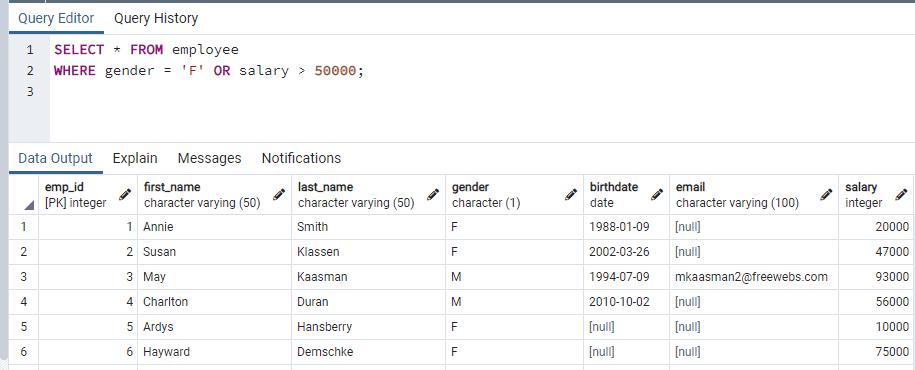Viewport: 915px width, 370px height.
Task: Click the pencil icon in first_name header
Action: pyautogui.click(x=279, y=194)
